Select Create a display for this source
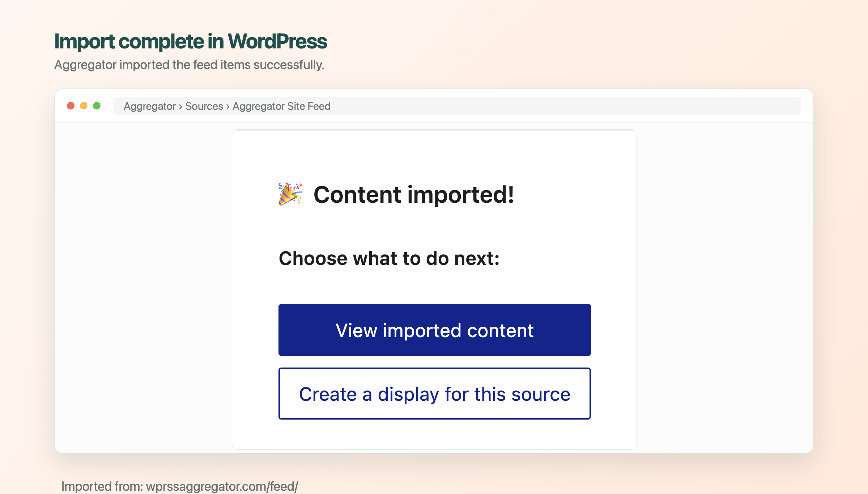868x494 pixels. click(x=434, y=394)
